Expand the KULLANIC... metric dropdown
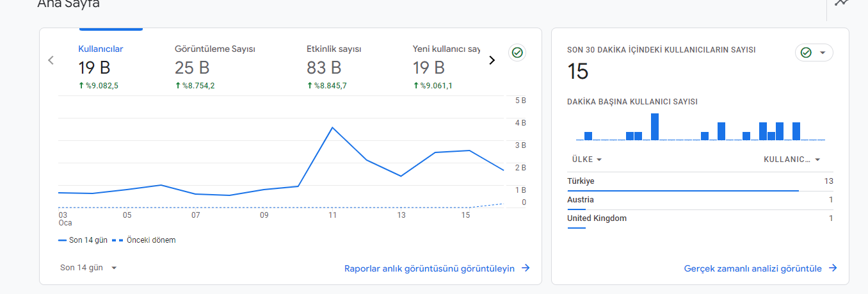868x294 pixels. pyautogui.click(x=792, y=159)
